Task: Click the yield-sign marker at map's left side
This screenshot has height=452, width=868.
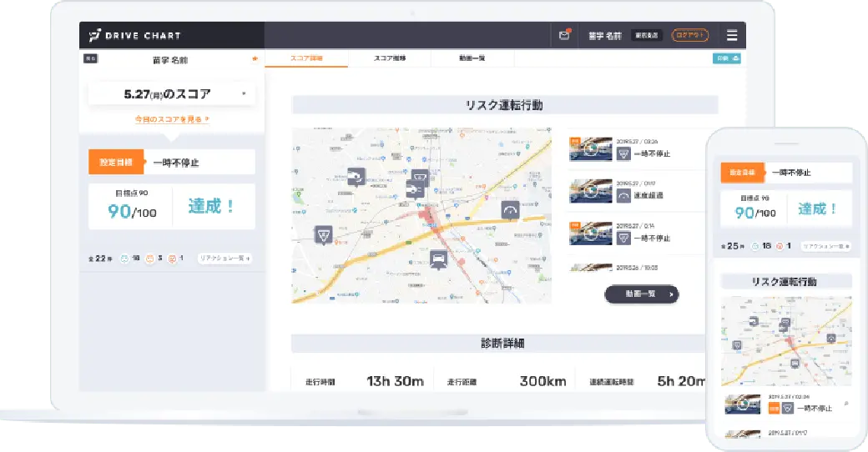Action: pyautogui.click(x=322, y=235)
